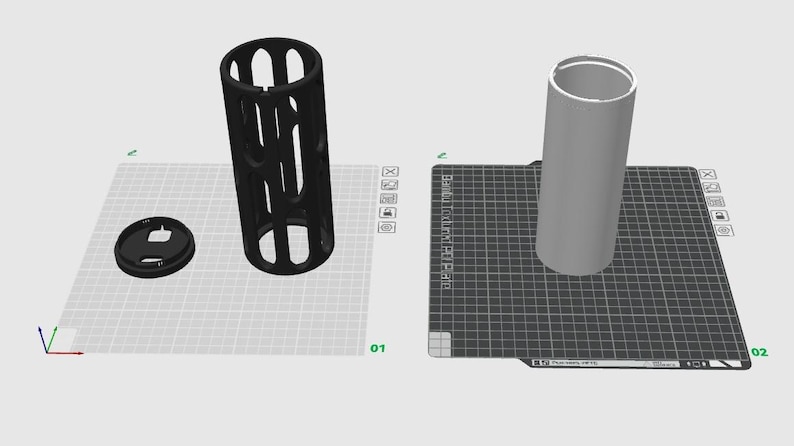Auto-orient objects on plate 02

click(x=711, y=188)
